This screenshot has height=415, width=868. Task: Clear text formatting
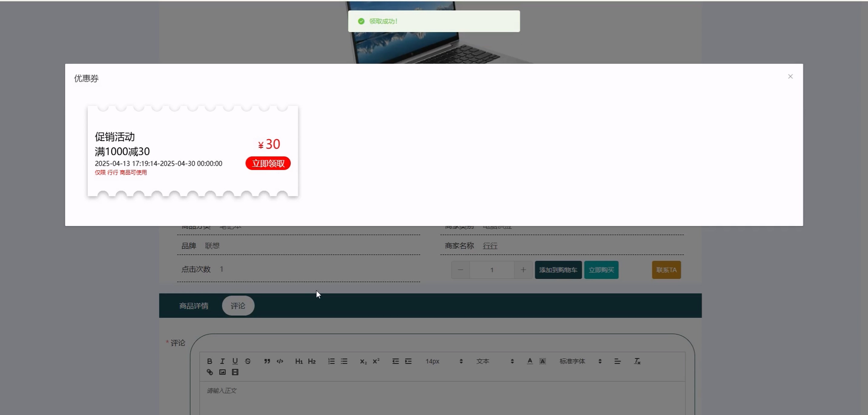click(637, 361)
